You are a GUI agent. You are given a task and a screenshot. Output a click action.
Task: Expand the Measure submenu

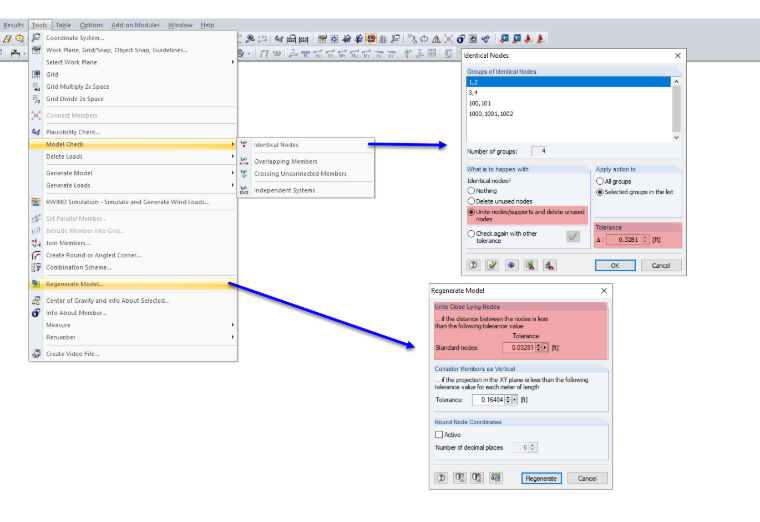[133, 325]
